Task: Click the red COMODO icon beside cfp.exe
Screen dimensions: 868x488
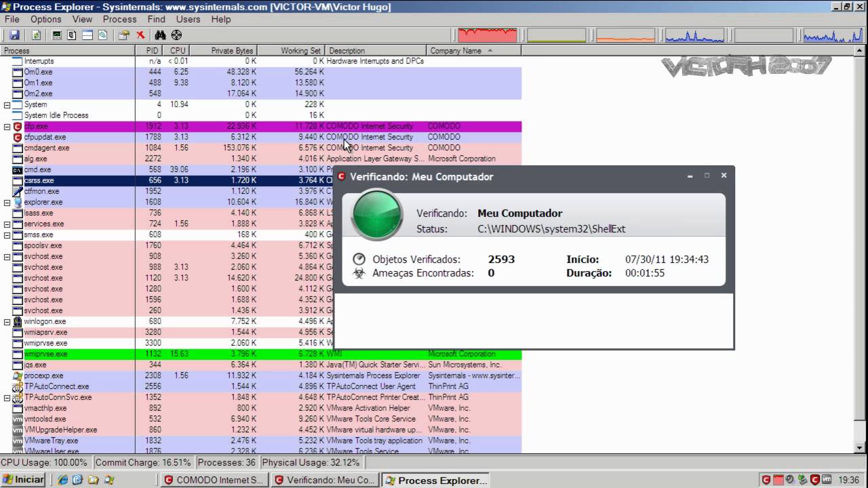Action: (18, 126)
